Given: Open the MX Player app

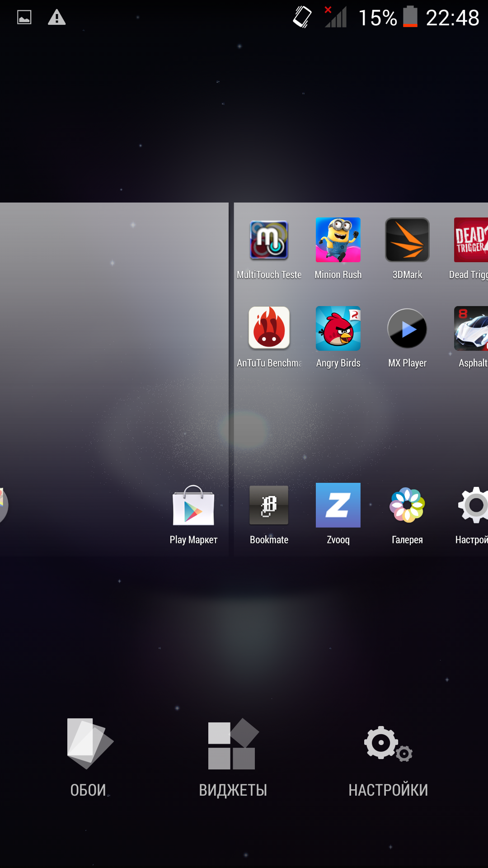Looking at the screenshot, I should [407, 329].
